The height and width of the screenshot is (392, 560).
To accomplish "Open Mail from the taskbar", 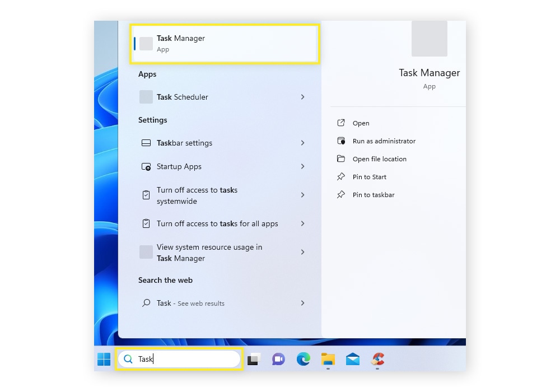I will (353, 359).
